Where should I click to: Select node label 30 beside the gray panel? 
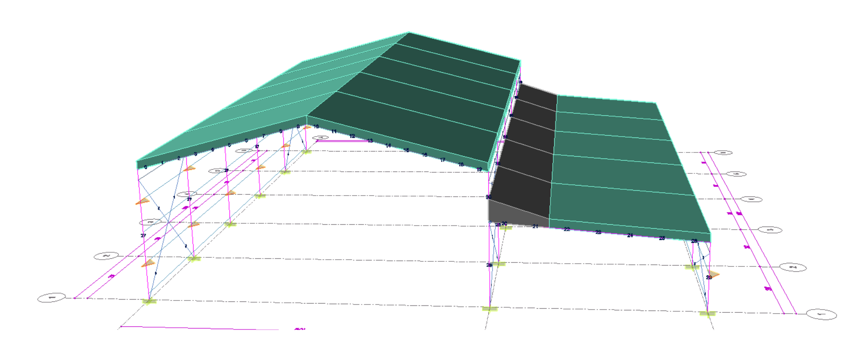pos(488,197)
